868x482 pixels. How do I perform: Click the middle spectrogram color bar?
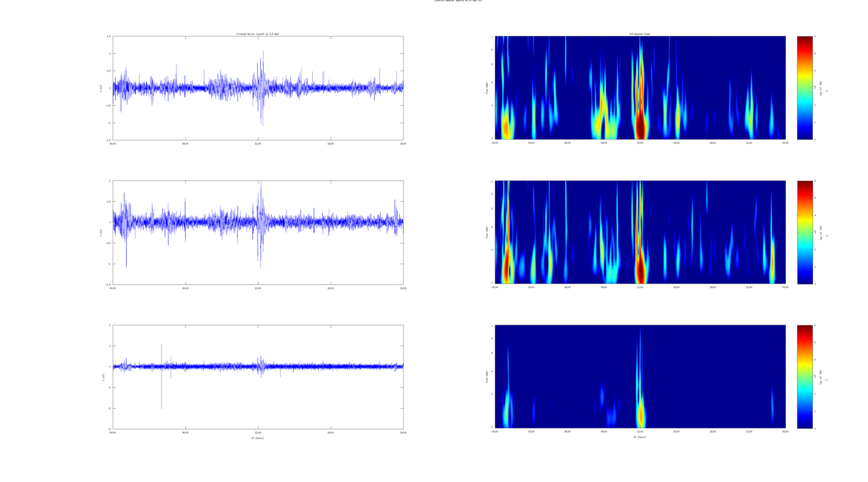805,232
